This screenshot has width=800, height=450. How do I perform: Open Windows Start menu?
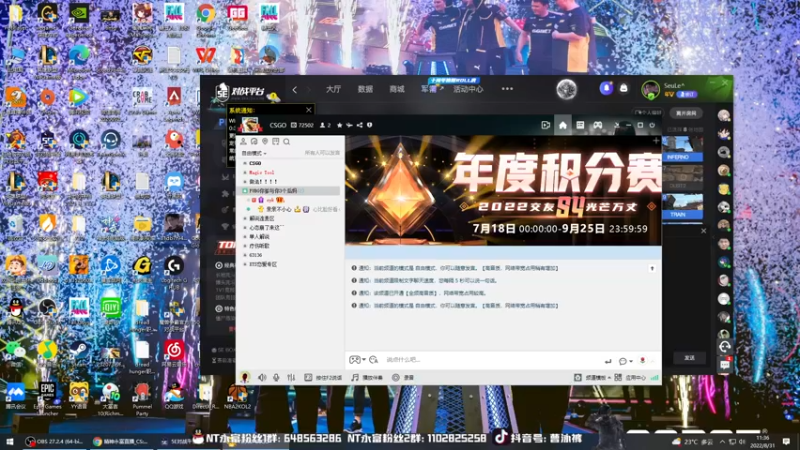tap(9, 441)
